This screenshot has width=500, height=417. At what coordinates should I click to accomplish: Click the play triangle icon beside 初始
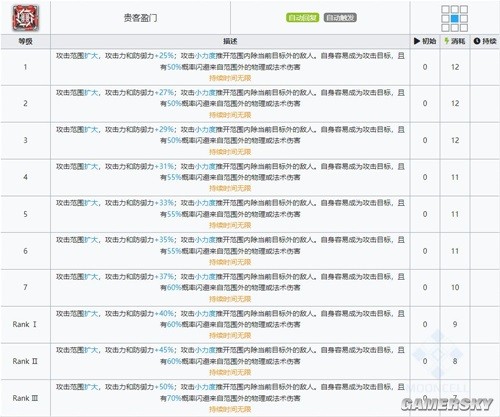[x=417, y=41]
